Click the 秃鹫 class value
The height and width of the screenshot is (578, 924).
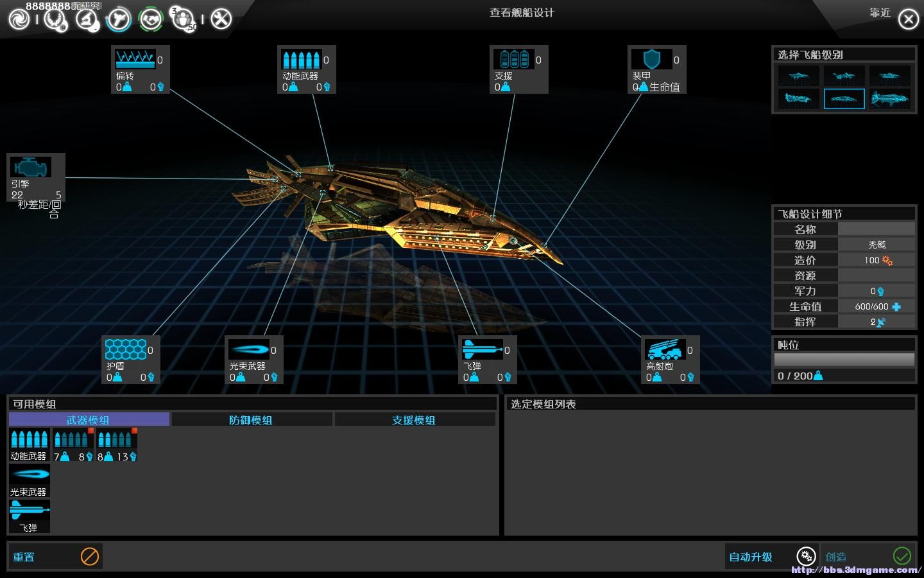[877, 245]
